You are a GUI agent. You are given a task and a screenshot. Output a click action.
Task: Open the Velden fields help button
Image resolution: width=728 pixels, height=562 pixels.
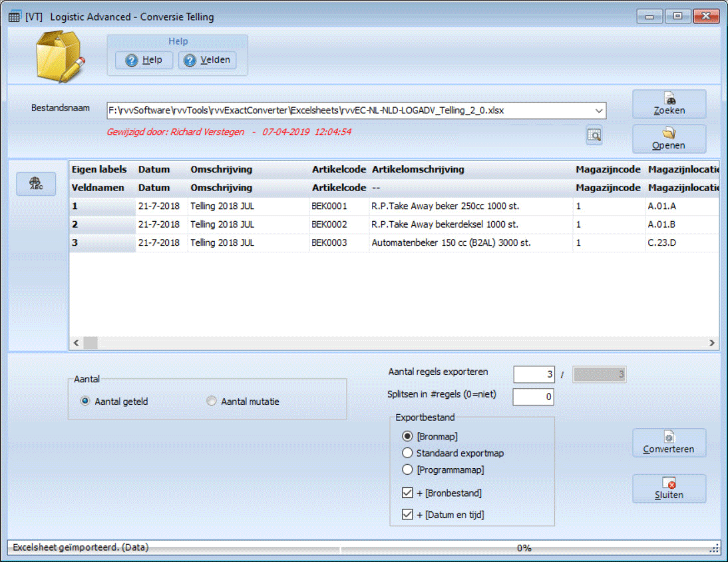pos(207,60)
